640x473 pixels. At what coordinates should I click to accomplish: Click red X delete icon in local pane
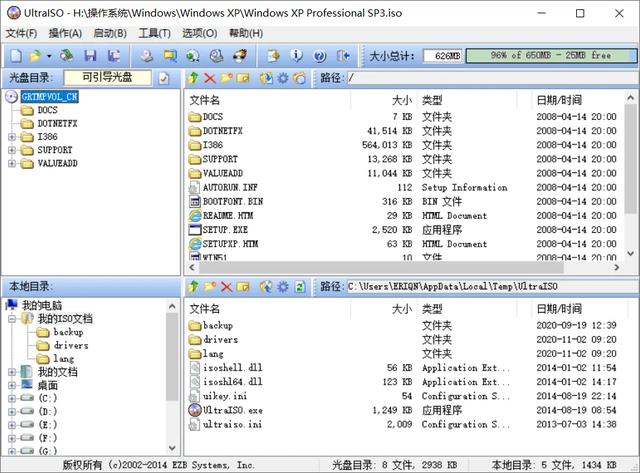tap(227, 286)
